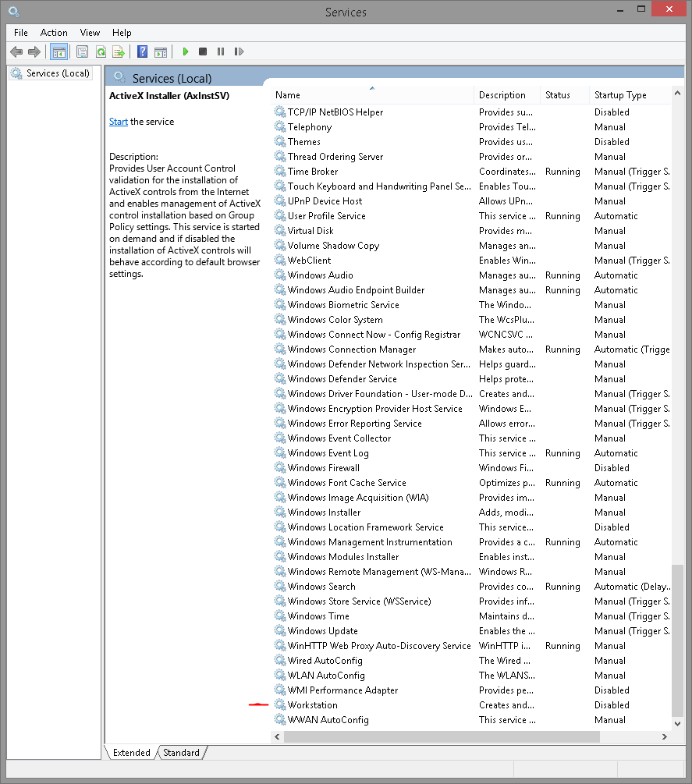This screenshot has width=692, height=784.
Task: Click the vertical scrollbar down arrow
Action: point(677,723)
